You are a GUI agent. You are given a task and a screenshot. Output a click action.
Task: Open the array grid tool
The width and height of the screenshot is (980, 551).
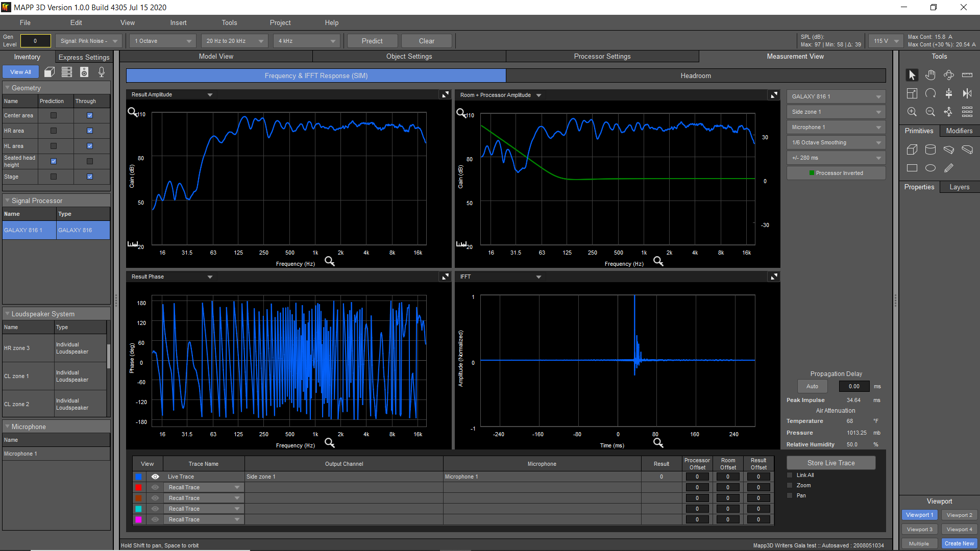coord(967,112)
